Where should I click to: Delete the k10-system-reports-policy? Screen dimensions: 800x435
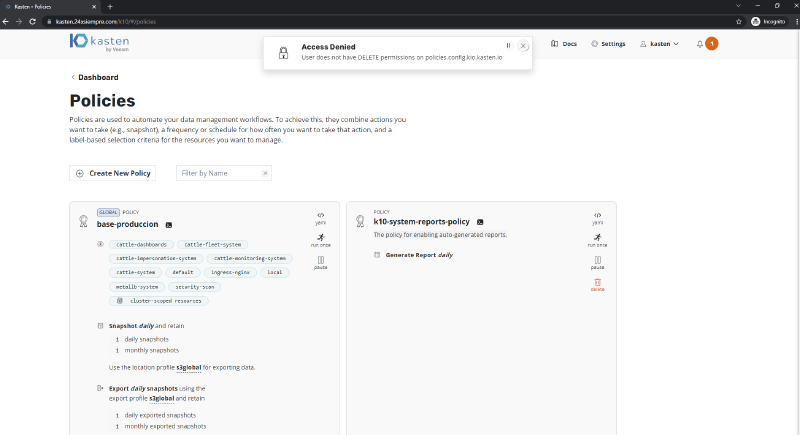point(597,285)
